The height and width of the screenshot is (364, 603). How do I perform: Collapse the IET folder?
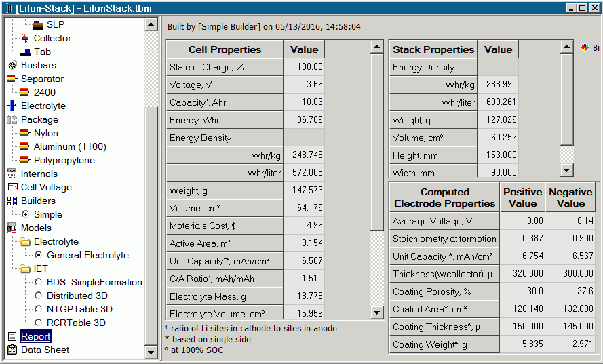pos(25,269)
